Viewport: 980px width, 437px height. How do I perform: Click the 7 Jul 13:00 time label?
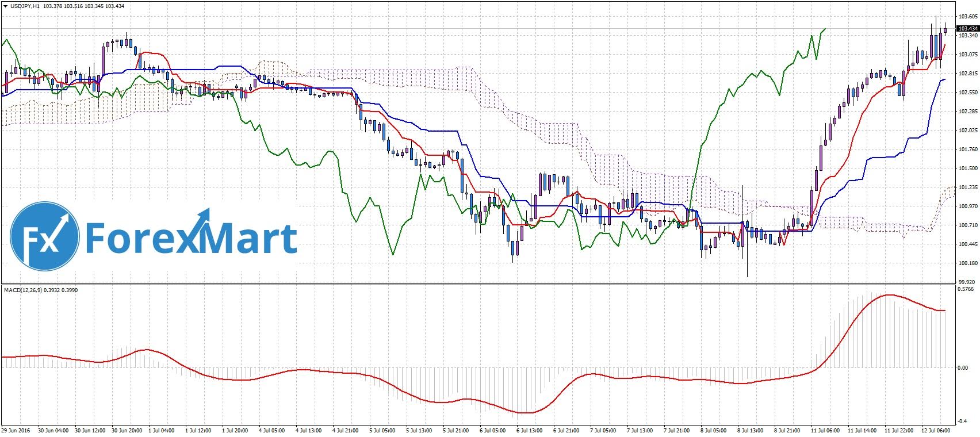pos(641,430)
